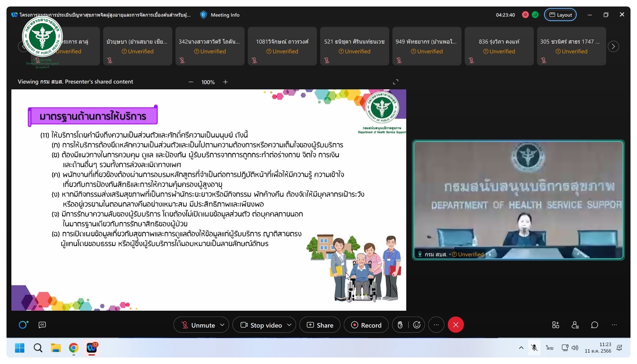
Task: Open the Windows Start menu
Action: (x=19, y=348)
